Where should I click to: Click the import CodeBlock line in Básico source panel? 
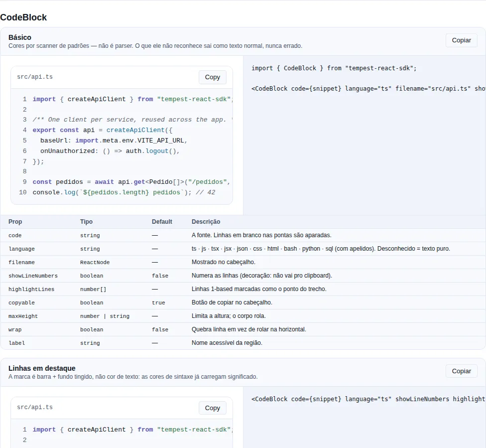[334, 68]
